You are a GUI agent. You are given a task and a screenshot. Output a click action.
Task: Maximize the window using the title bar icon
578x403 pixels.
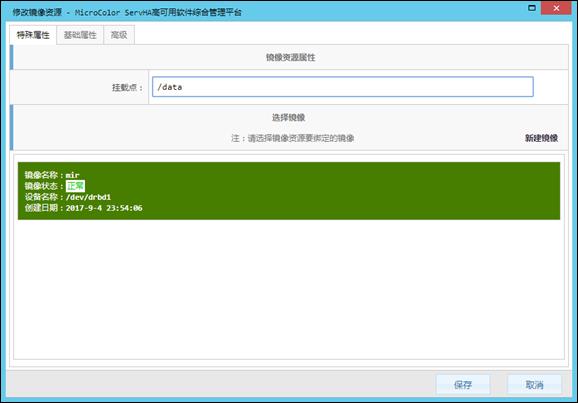[x=532, y=8]
